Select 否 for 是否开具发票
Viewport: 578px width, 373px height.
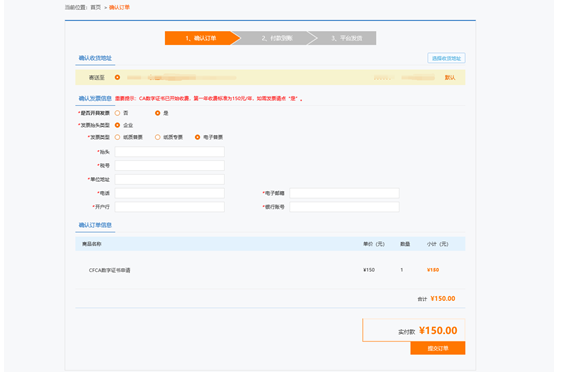[117, 113]
